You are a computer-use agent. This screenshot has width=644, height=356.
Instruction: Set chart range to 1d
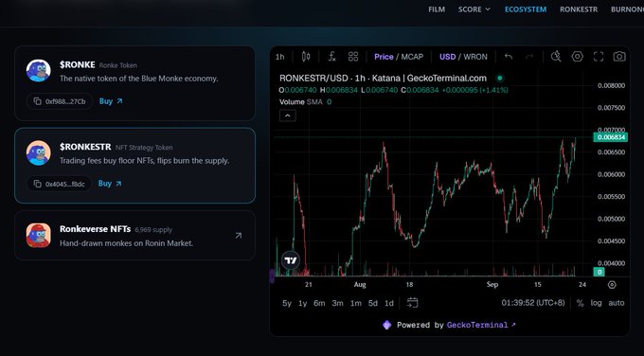point(389,303)
